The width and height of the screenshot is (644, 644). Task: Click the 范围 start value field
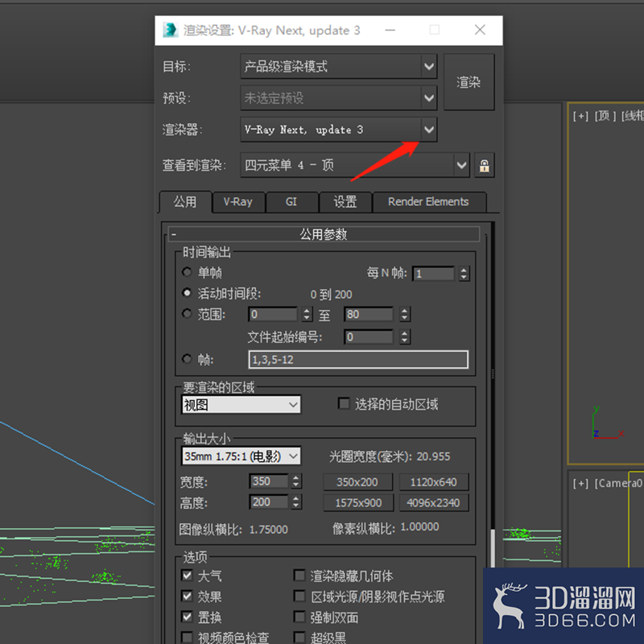tap(273, 314)
